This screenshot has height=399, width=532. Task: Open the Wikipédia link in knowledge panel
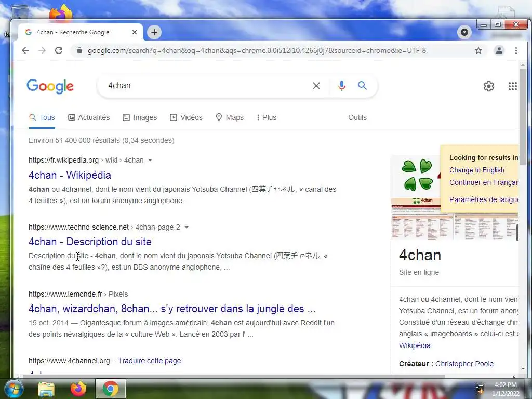(415, 345)
